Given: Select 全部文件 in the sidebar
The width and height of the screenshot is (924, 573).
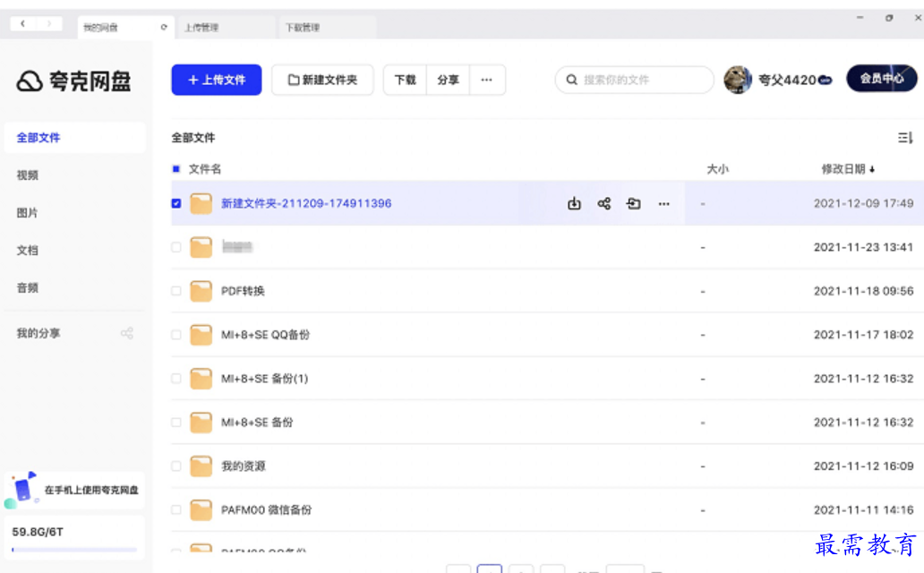Looking at the screenshot, I should coord(75,137).
